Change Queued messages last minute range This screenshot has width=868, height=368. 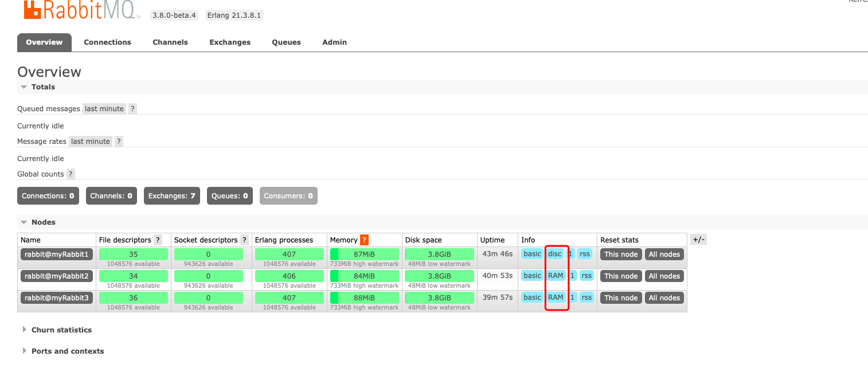(x=104, y=108)
